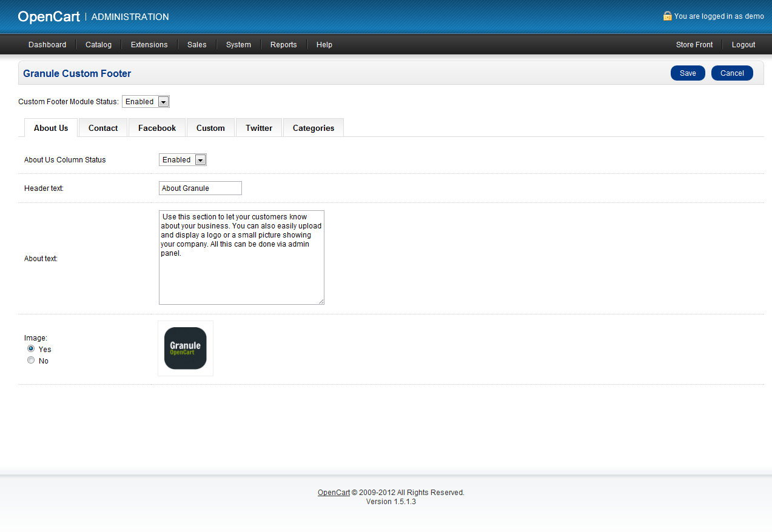
Task: Select Yes for the Image option
Action: [31, 349]
